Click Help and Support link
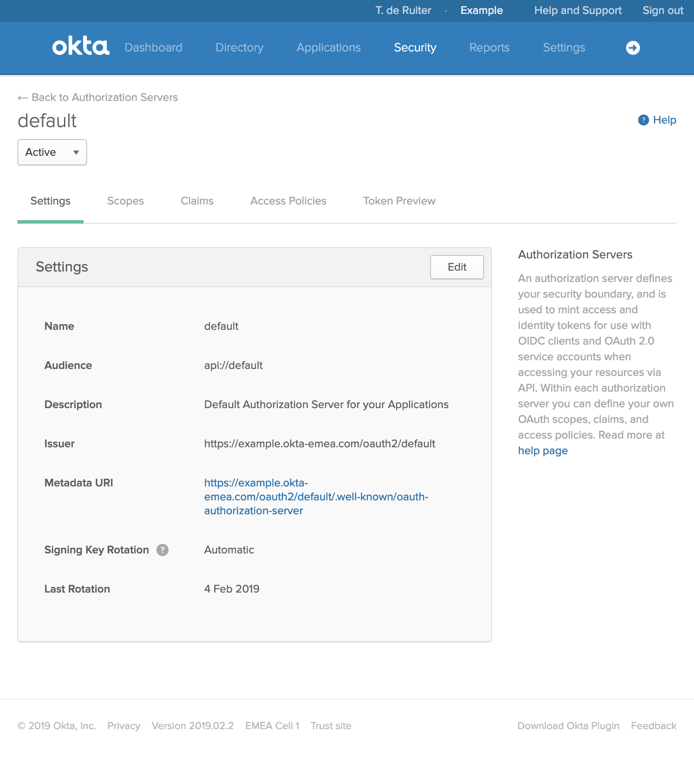 pos(578,10)
